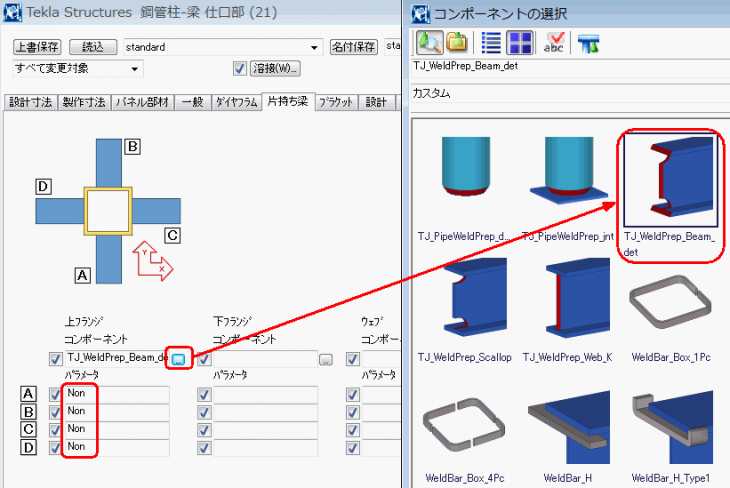Switch to パネル部材 tab
The image size is (730, 488).
click(142, 102)
